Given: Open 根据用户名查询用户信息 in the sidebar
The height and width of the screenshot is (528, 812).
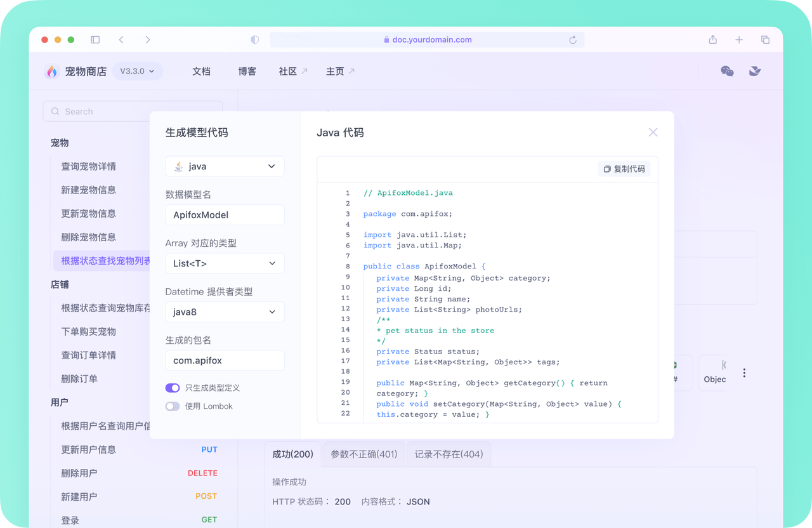Looking at the screenshot, I should (105, 426).
